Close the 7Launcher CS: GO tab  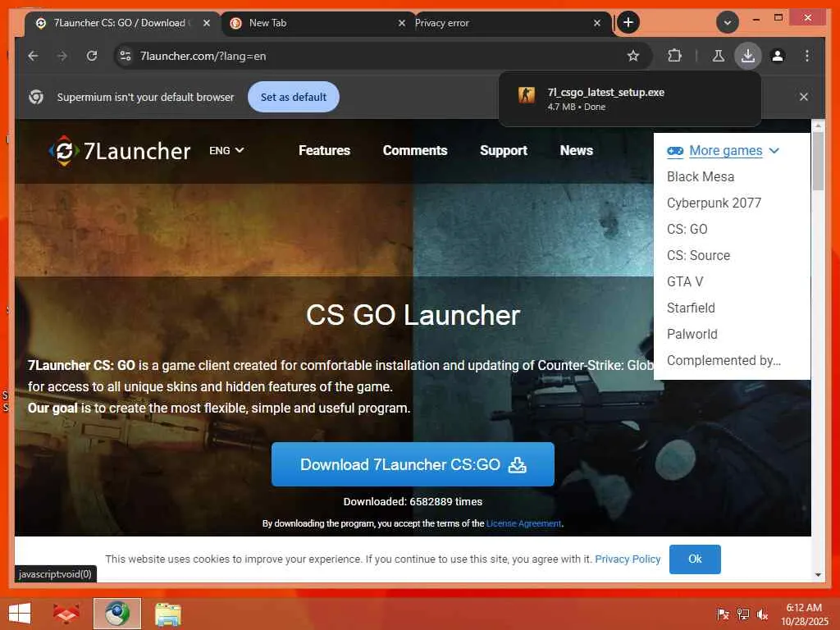[206, 23]
